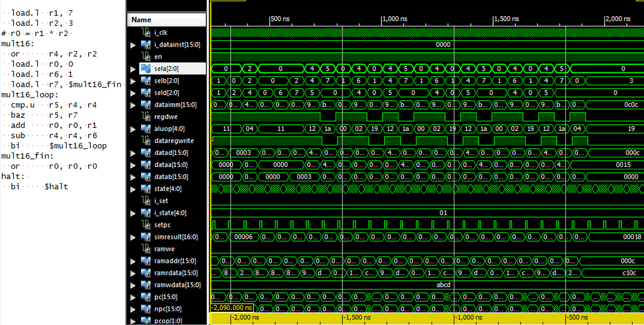
Task: Click the npc[15:0] bus icon
Action: pos(146,309)
